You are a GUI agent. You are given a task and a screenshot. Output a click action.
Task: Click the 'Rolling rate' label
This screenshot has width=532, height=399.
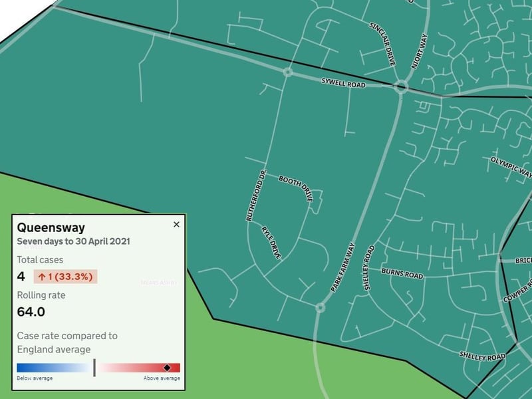(x=41, y=295)
